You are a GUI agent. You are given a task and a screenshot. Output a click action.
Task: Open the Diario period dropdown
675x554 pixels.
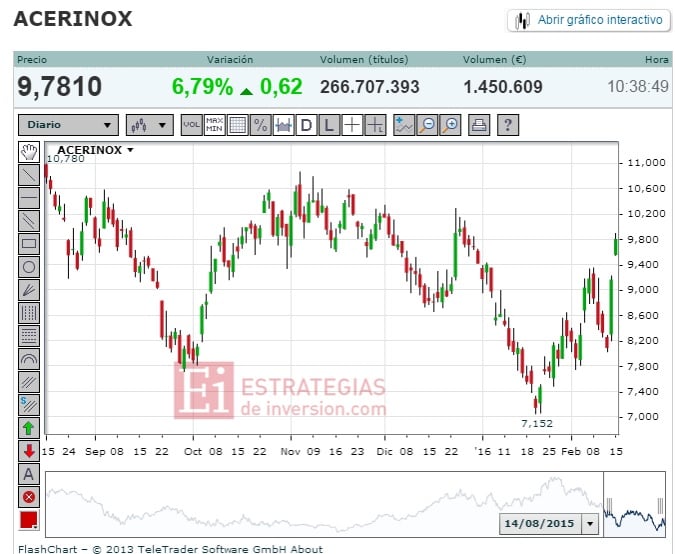(68, 125)
